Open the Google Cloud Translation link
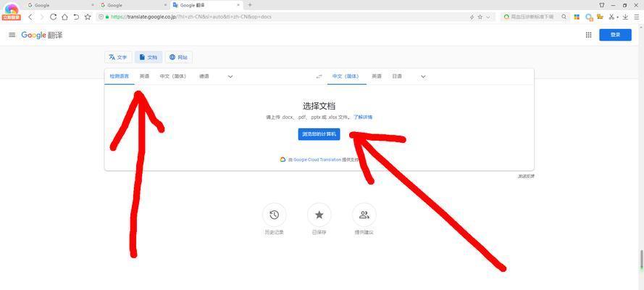 (317, 159)
